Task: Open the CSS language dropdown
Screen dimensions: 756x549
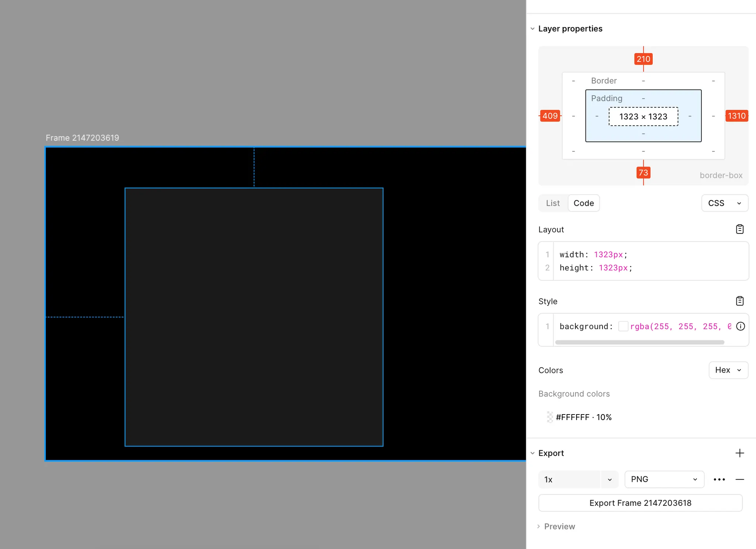Action: pyautogui.click(x=724, y=203)
